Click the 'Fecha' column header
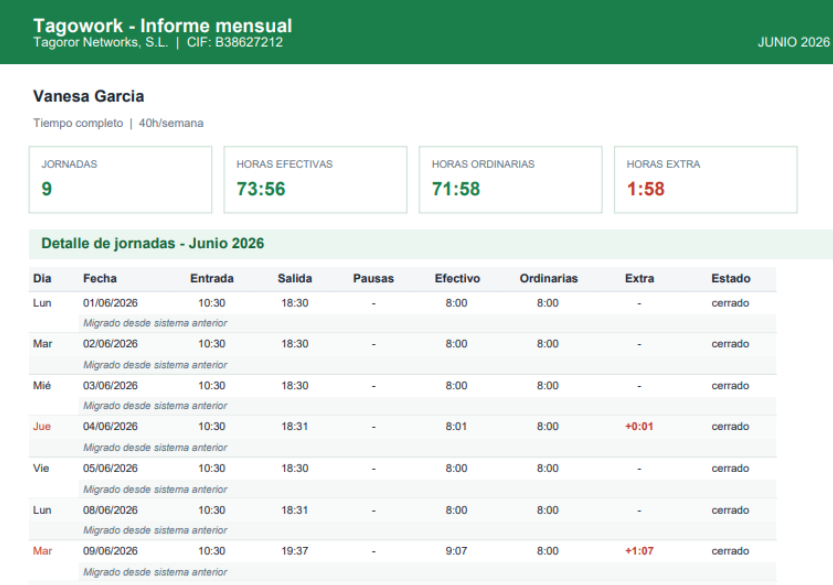This screenshot has height=585, width=833. click(100, 278)
